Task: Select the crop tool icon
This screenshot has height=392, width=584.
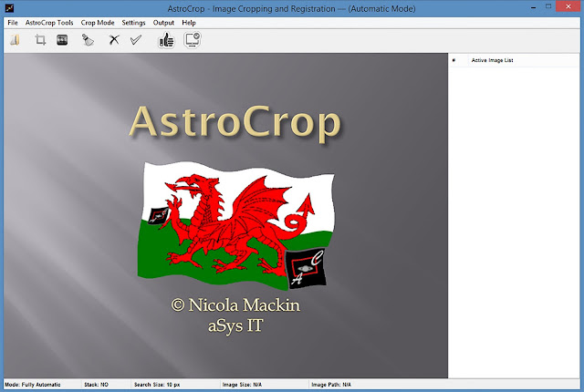Action: (40, 40)
